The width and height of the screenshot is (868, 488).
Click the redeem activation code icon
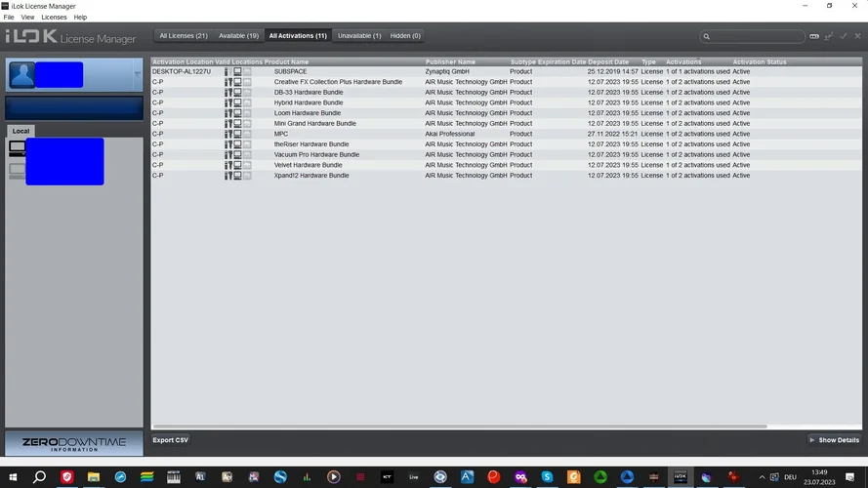click(813, 36)
